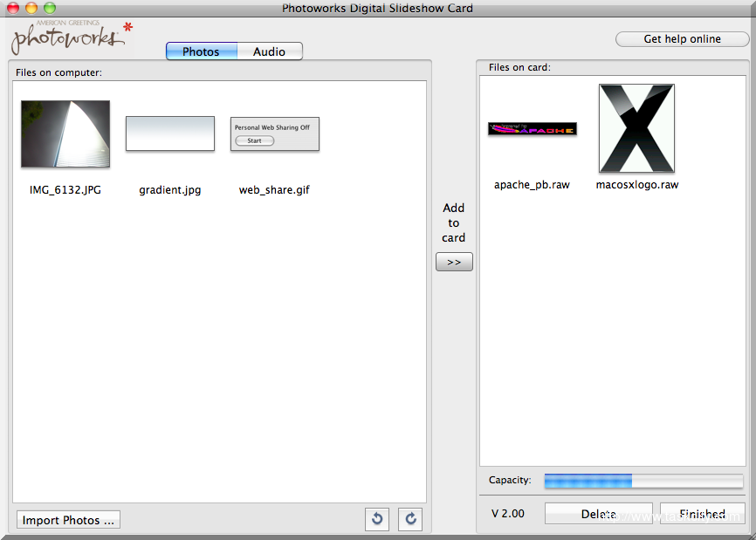Select apache_pb.raw on the card
This screenshot has width=756, height=540.
tap(532, 129)
